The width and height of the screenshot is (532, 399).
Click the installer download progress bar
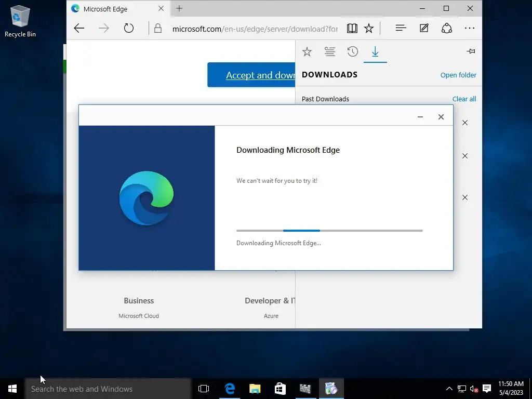(329, 230)
